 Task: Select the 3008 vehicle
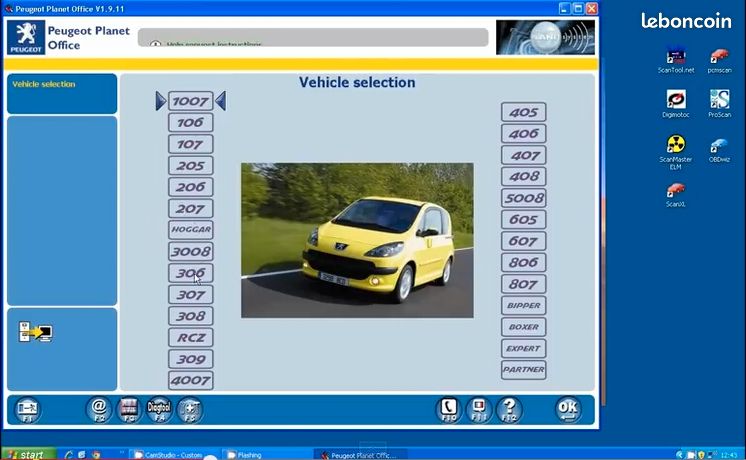191,251
